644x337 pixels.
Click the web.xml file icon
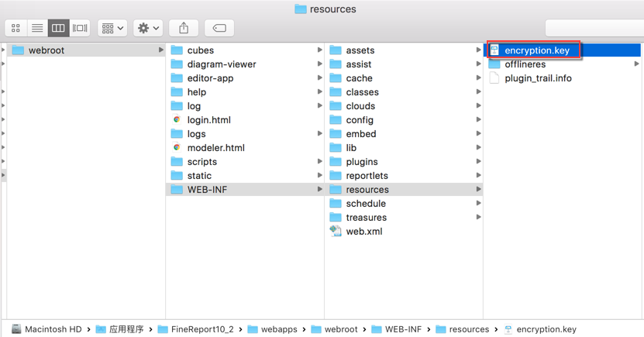pyautogui.click(x=336, y=231)
